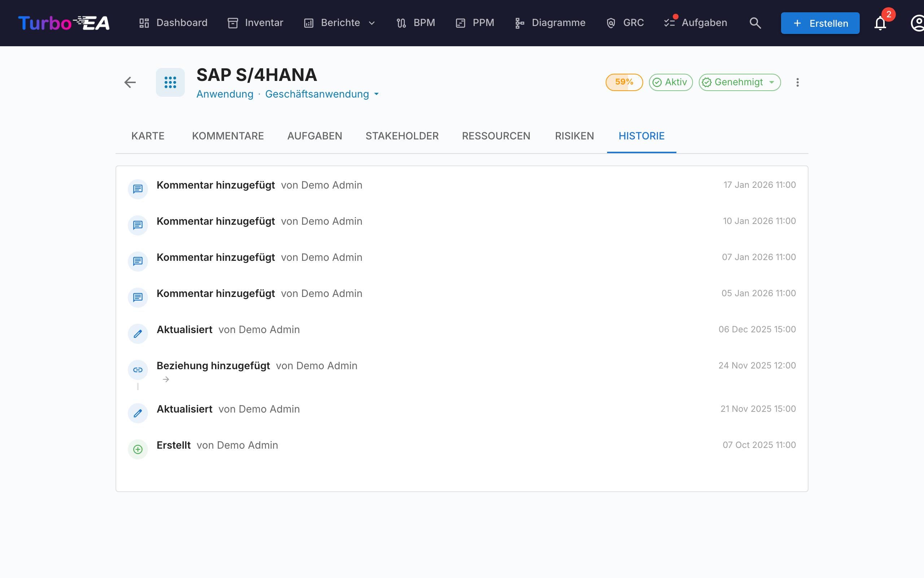Click 'Aktualisiert' text dated 06 Dec 2025
Image resolution: width=924 pixels, height=578 pixels.
pyautogui.click(x=184, y=329)
